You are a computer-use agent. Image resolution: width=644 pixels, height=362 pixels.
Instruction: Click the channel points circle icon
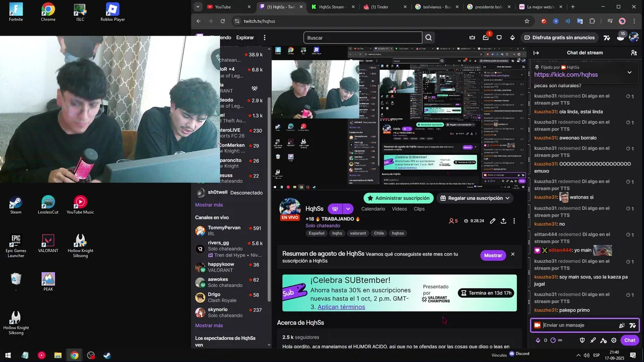[553, 340]
